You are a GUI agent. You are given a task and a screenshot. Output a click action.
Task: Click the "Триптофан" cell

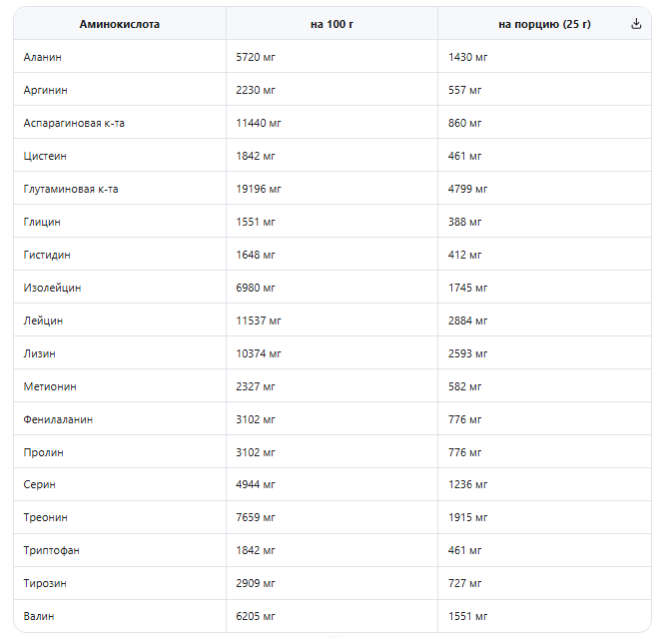pos(51,550)
